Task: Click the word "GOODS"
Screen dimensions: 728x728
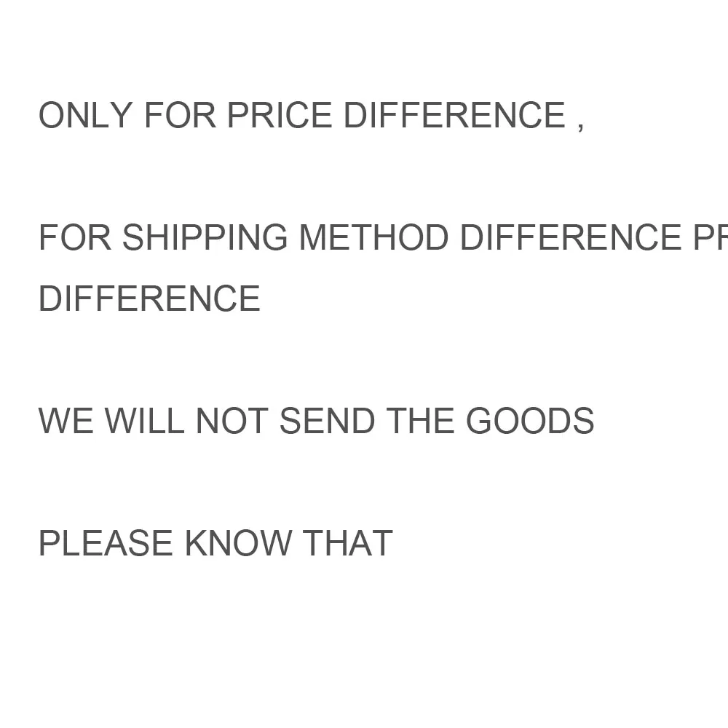Action: pos(530,422)
